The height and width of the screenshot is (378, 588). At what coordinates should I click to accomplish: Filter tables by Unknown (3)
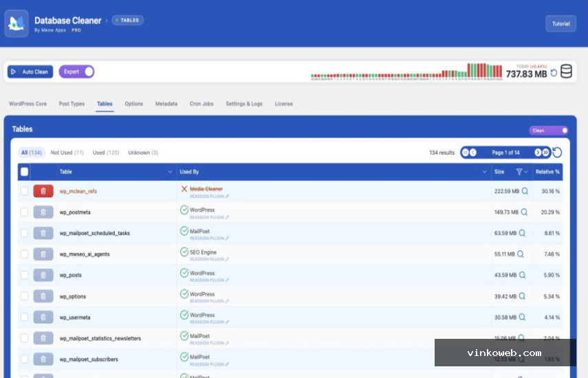143,153
